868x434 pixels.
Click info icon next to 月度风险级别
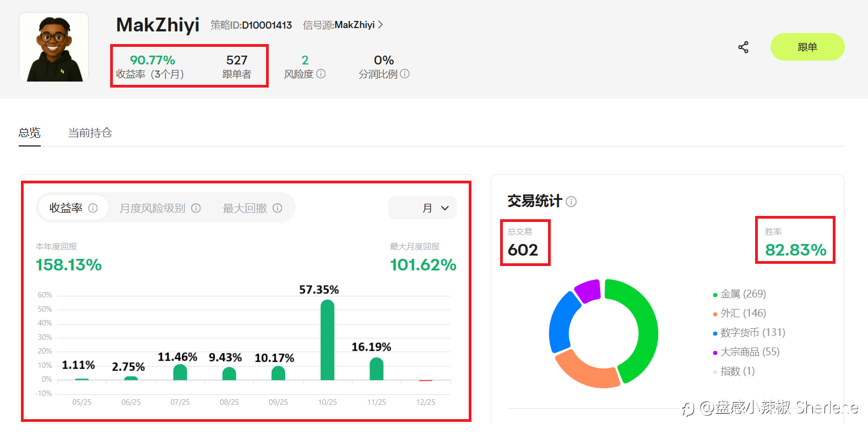coord(196,208)
